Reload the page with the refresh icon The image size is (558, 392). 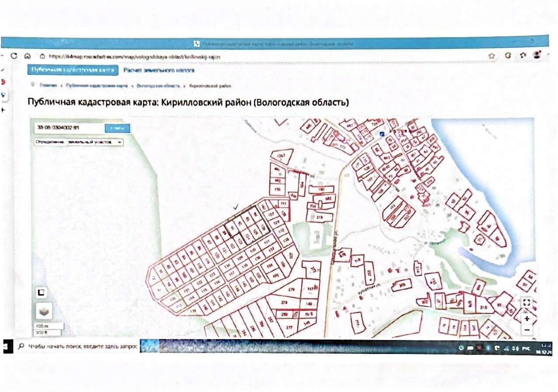pyautogui.click(x=14, y=56)
